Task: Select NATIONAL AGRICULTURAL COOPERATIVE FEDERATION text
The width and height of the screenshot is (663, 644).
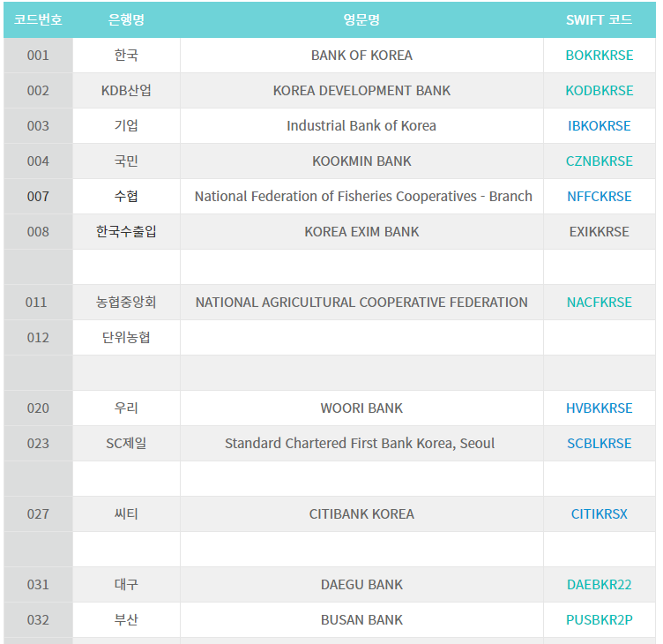Action: pos(361,302)
